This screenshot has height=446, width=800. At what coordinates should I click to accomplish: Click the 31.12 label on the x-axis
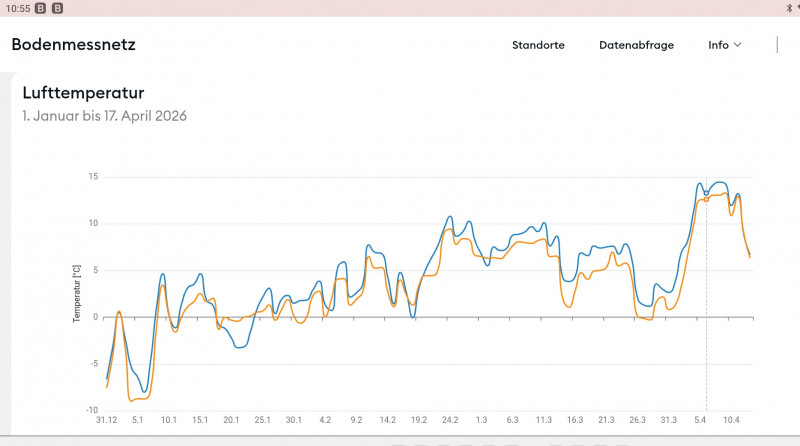coord(107,420)
